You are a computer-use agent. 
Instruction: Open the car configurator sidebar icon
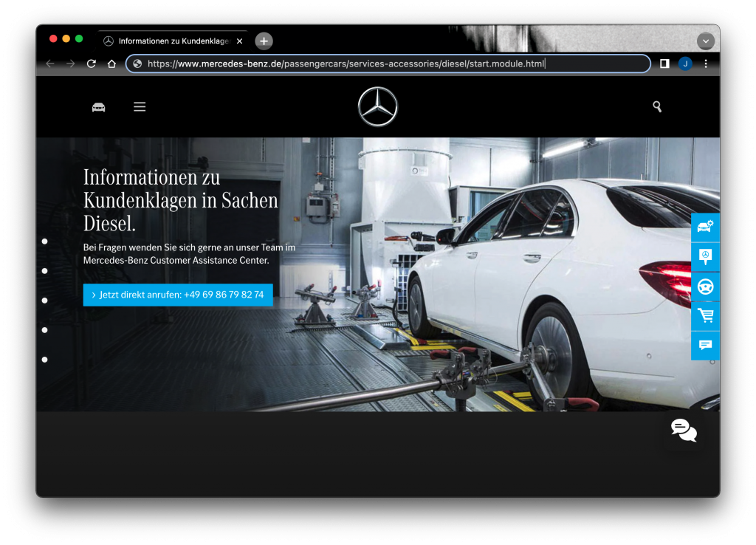(705, 227)
